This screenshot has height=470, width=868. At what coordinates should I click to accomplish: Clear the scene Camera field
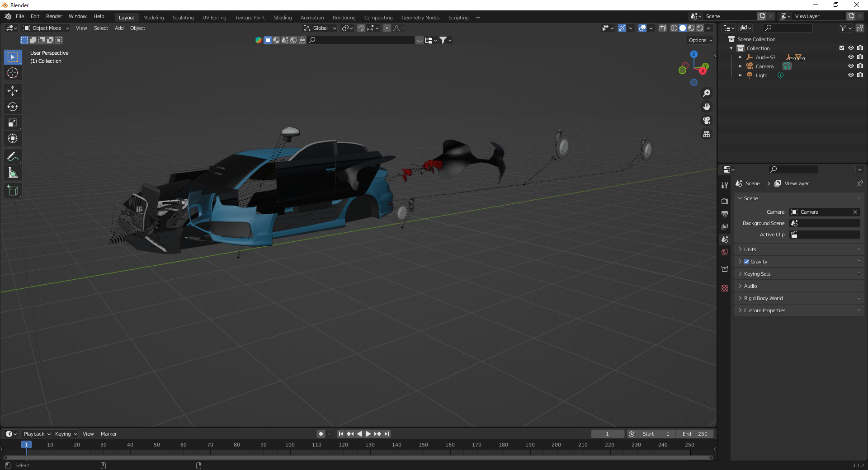click(x=855, y=212)
